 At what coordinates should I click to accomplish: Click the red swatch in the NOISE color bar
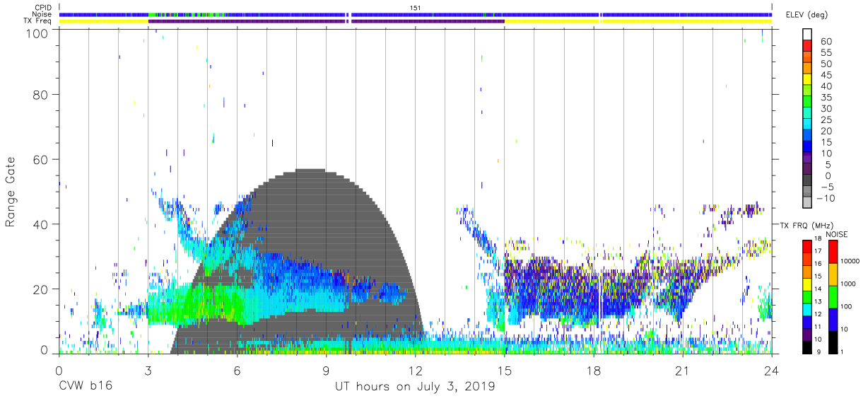tap(833, 252)
